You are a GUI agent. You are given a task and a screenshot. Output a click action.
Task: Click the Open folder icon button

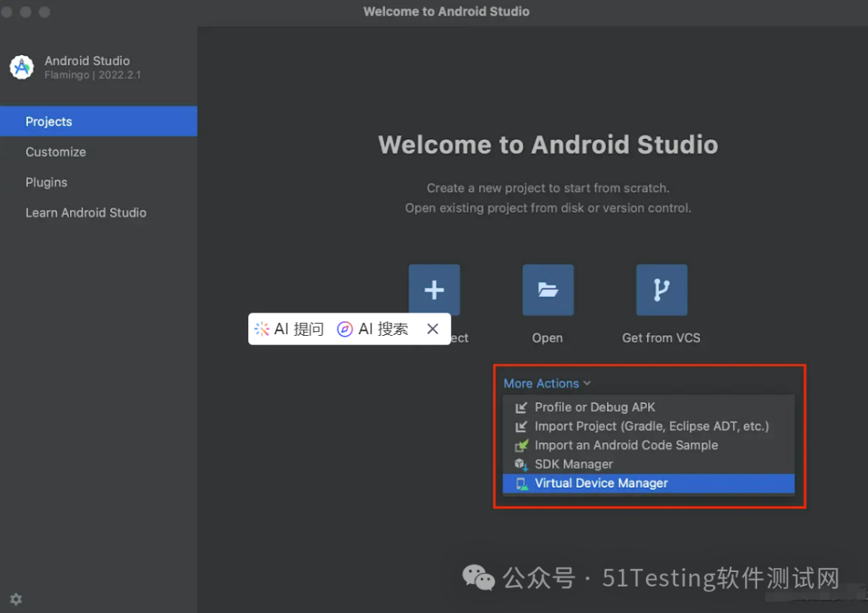[x=547, y=290]
